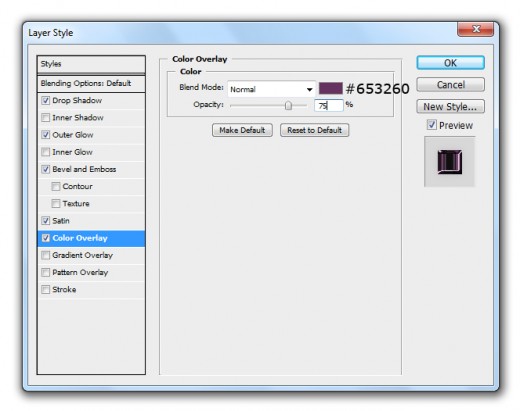Toggle the Outer Glow checkbox
The height and width of the screenshot is (411, 520).
pyautogui.click(x=46, y=135)
